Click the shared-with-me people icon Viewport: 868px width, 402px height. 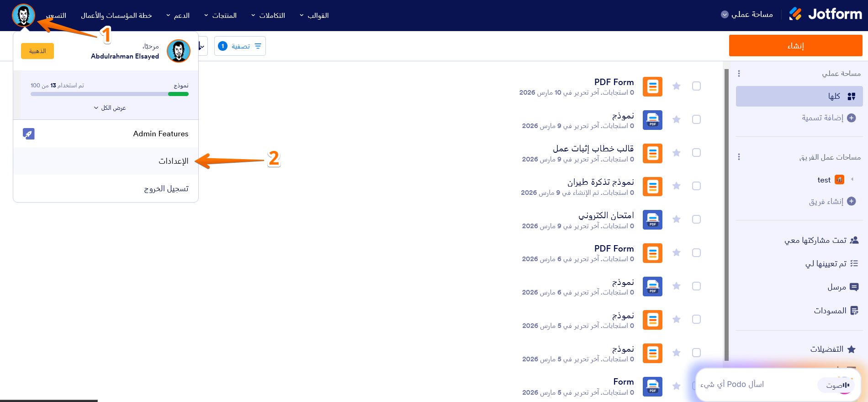(x=854, y=240)
